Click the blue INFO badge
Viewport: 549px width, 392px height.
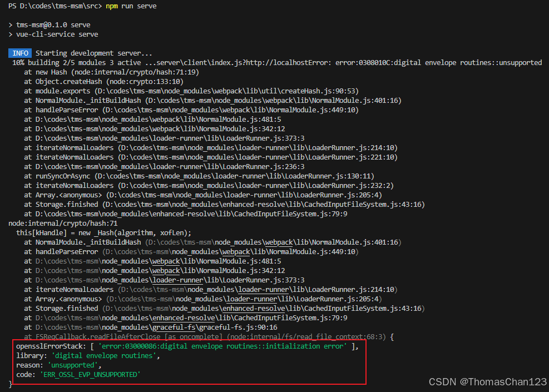click(20, 53)
